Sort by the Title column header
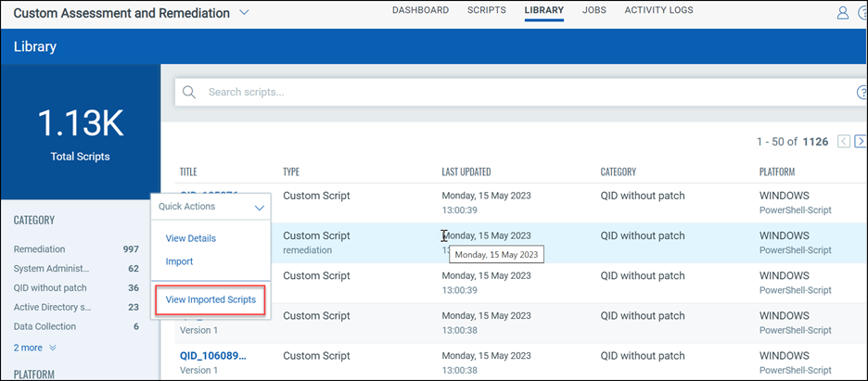Viewport: 868px width, 381px height. point(188,172)
